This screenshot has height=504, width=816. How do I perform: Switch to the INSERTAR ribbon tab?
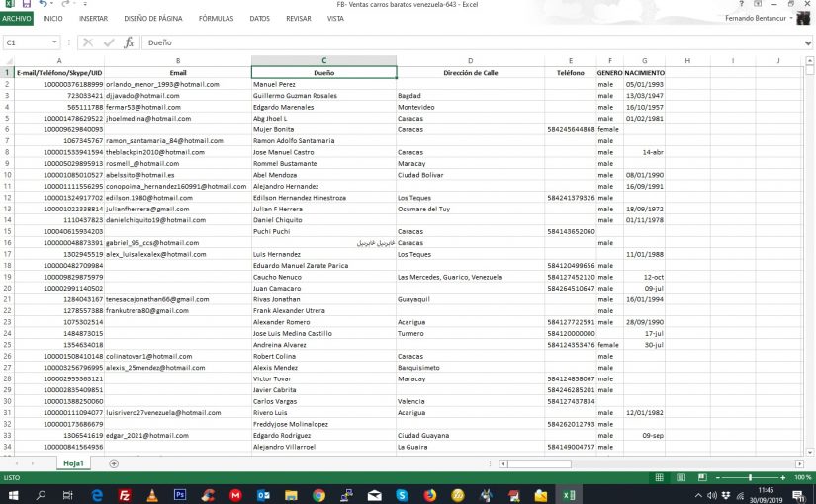(x=94, y=18)
